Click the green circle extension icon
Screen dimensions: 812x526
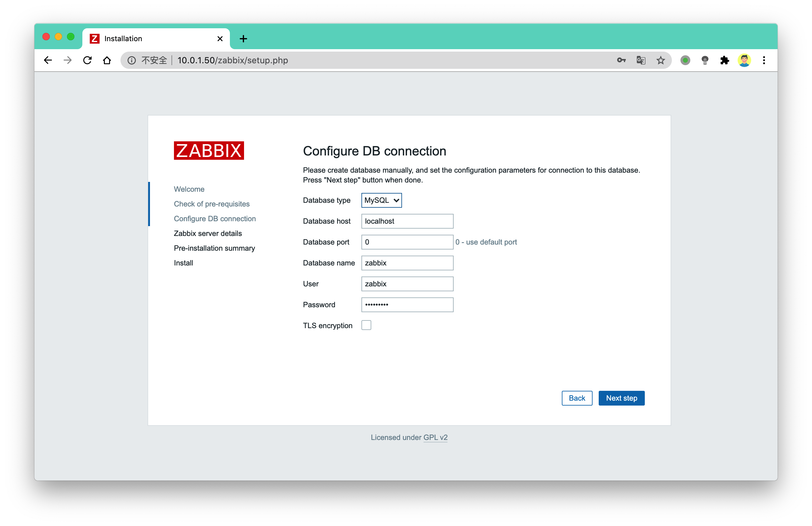tap(685, 61)
